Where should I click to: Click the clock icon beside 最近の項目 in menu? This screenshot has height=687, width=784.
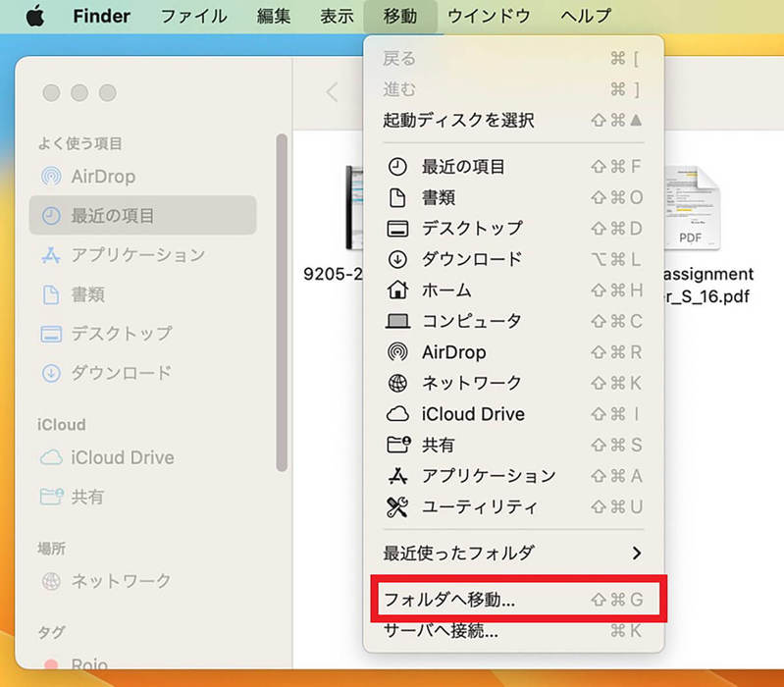(397, 167)
